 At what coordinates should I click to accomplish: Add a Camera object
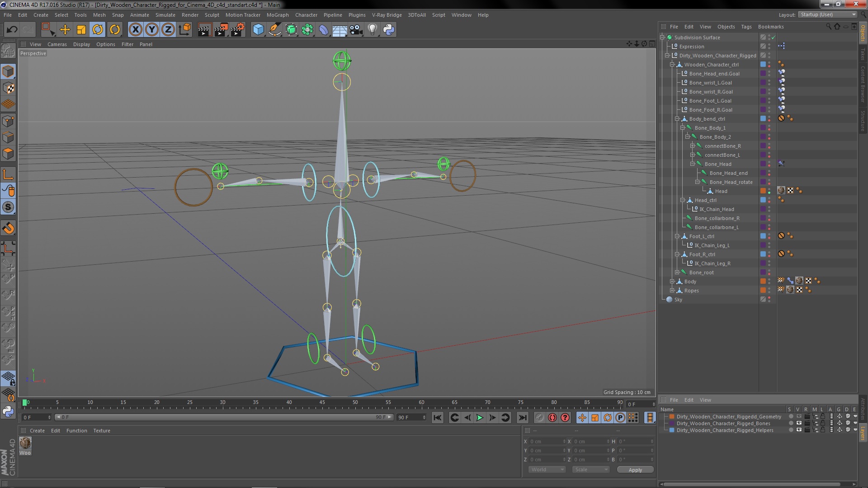tap(356, 30)
